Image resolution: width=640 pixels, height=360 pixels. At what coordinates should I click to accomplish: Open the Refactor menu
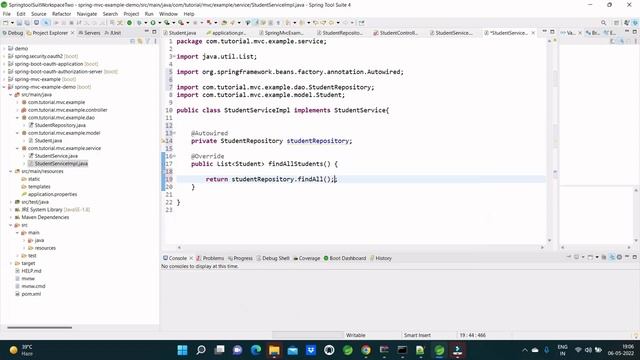62,14
